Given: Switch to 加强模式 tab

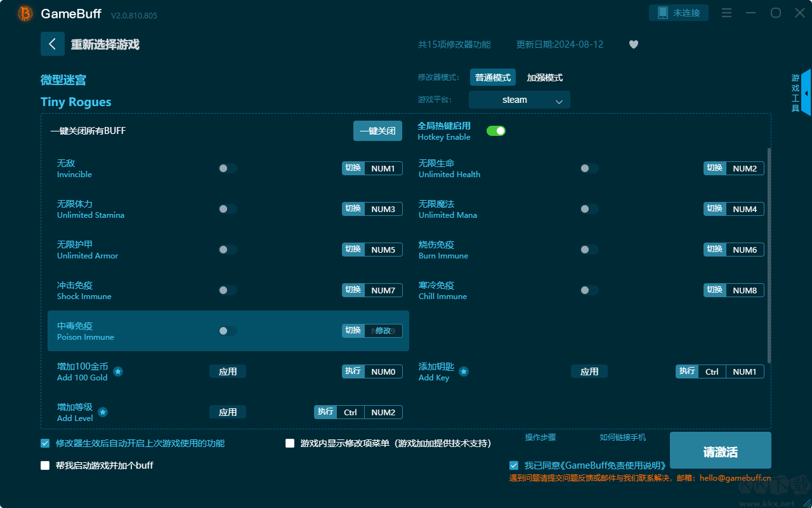Looking at the screenshot, I should click(x=545, y=77).
